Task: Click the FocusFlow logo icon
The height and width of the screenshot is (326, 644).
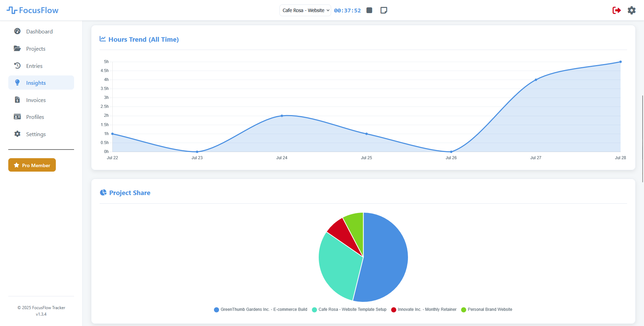Action: [x=12, y=10]
